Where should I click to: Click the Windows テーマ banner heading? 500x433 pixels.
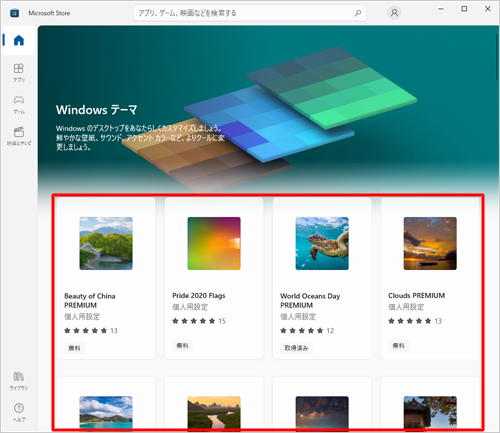(x=96, y=110)
